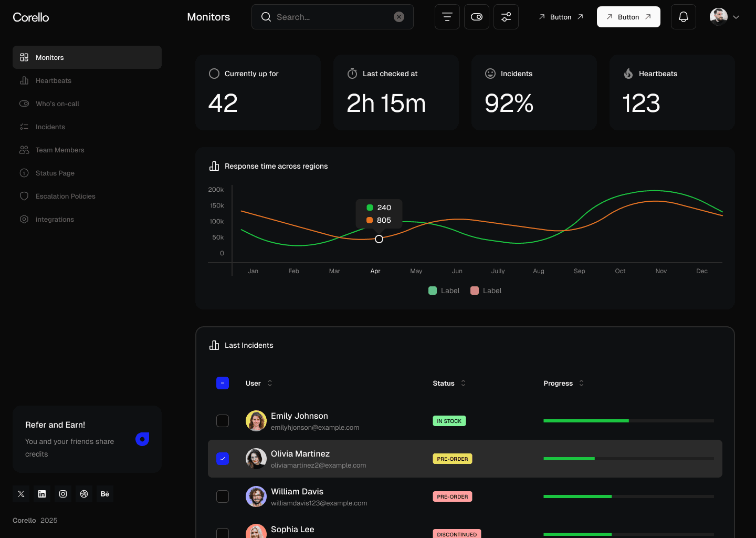
Task: Click the IN STOCK status badge
Action: (x=449, y=421)
